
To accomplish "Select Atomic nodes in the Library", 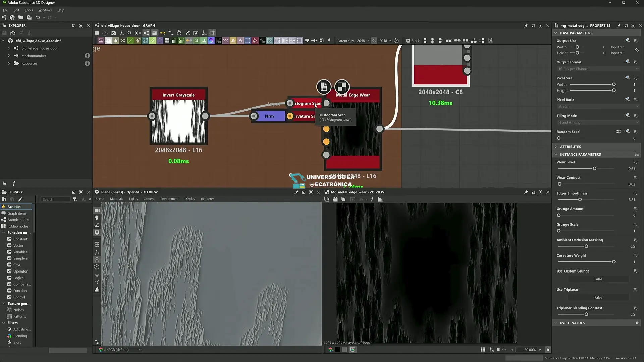I will 18,220.
